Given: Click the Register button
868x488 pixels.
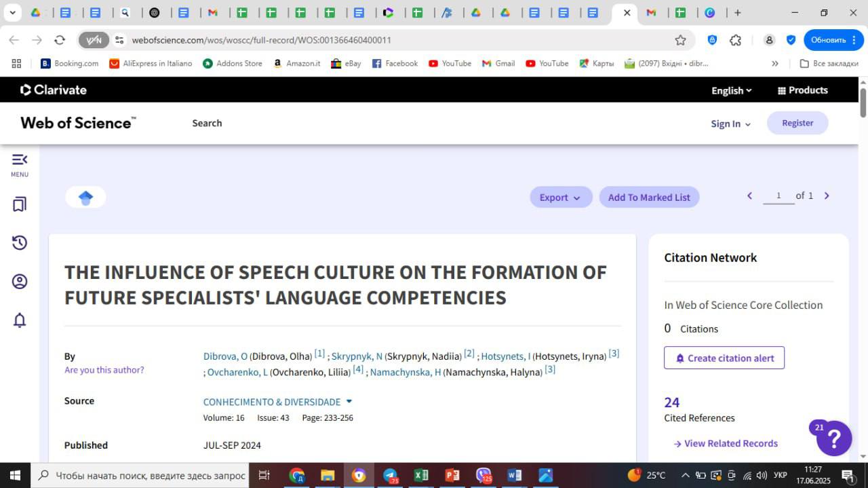Looking at the screenshot, I should coord(797,123).
